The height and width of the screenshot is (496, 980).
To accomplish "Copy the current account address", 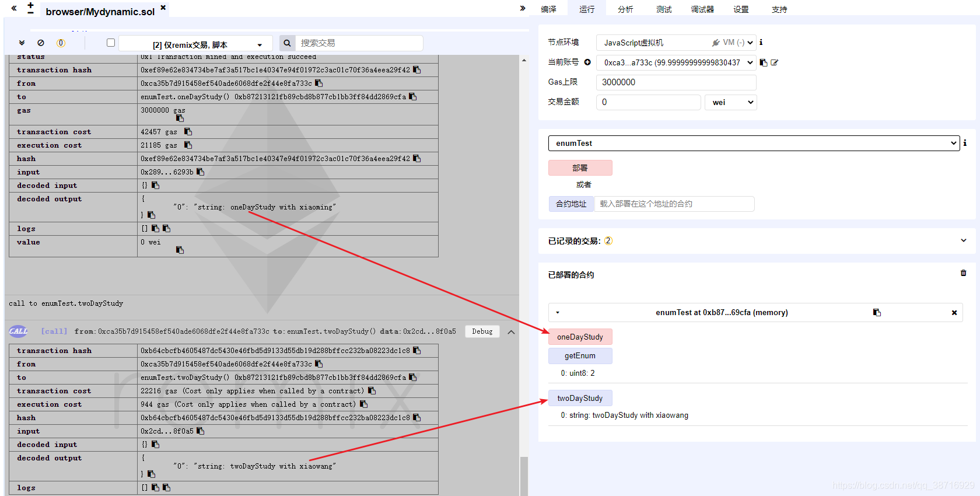I will (x=764, y=62).
